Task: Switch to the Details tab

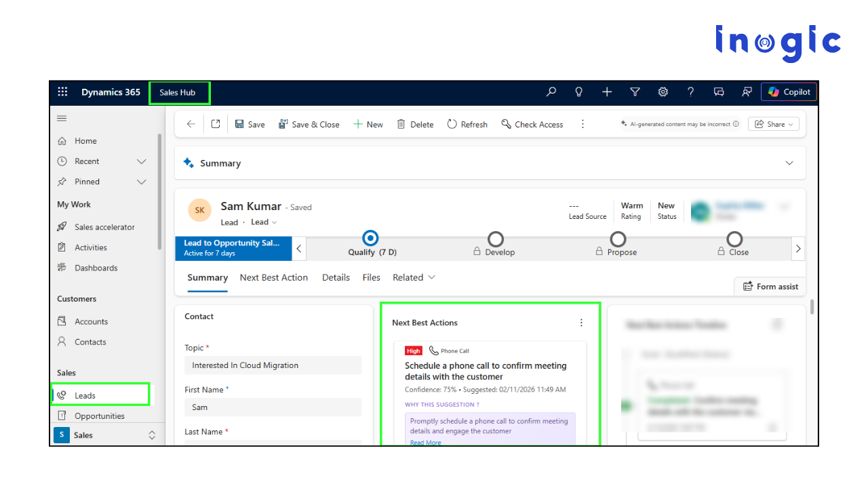Action: 336,278
